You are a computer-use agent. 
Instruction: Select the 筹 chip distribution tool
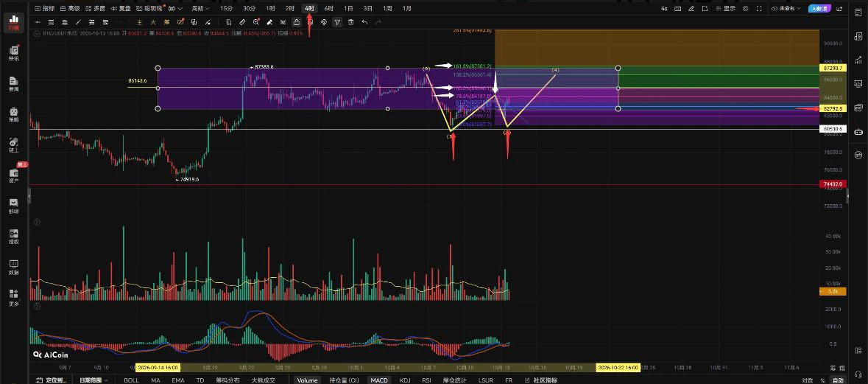tap(166, 22)
